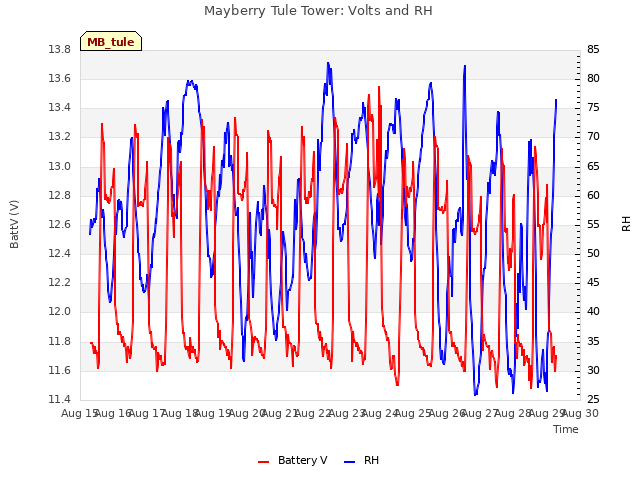640x480 pixels.
Task: Click the 11.8 left axis tick
Action: (x=60, y=342)
